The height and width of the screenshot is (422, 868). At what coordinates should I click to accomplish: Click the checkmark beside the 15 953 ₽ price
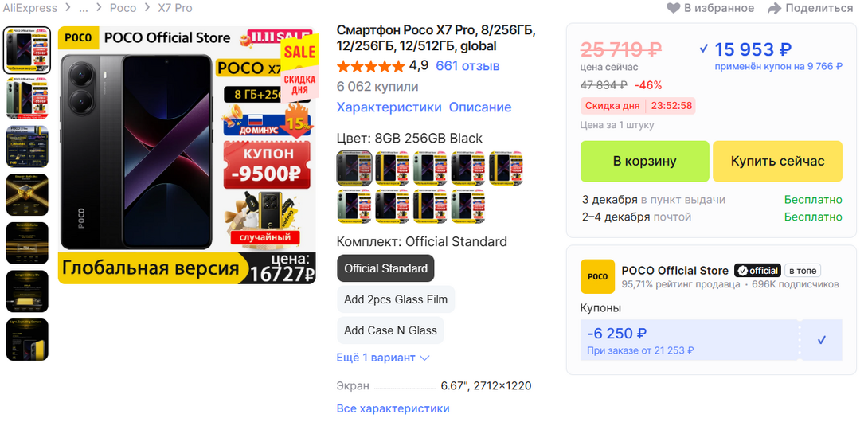point(704,49)
